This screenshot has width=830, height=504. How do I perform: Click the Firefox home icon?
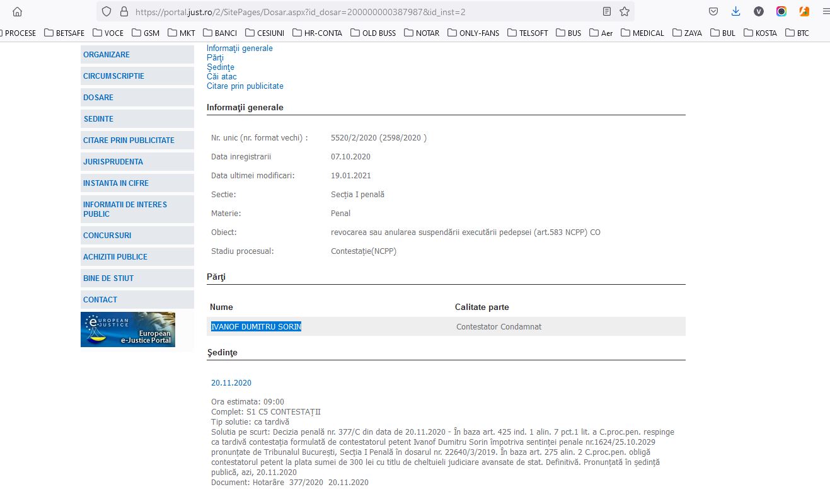click(x=17, y=11)
